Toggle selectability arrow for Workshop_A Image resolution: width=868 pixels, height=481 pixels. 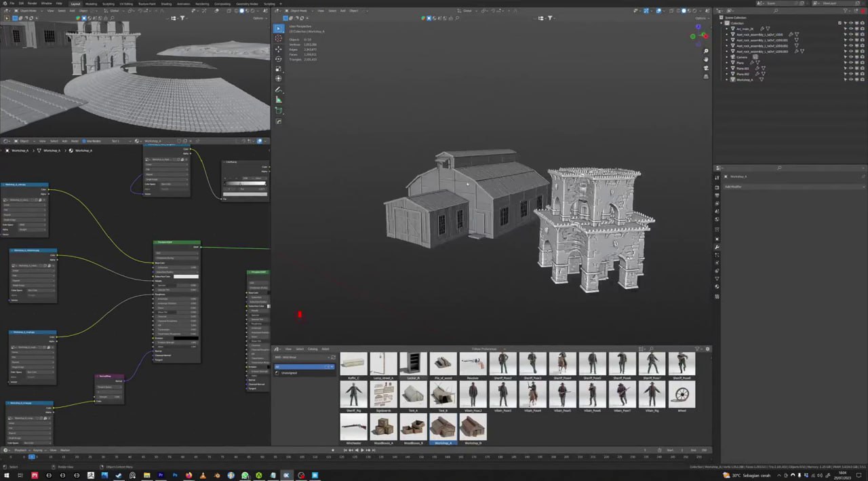(x=846, y=79)
